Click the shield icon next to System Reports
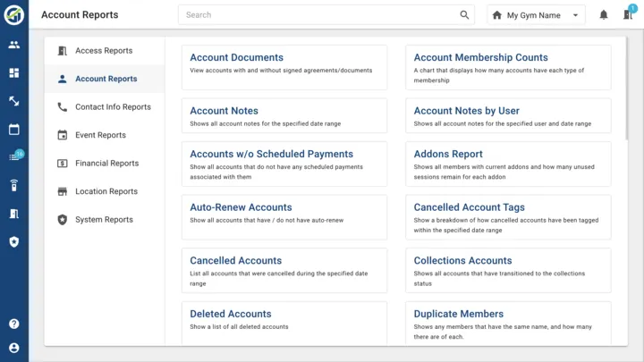Screen dimensions: 644x362 tap(62, 220)
